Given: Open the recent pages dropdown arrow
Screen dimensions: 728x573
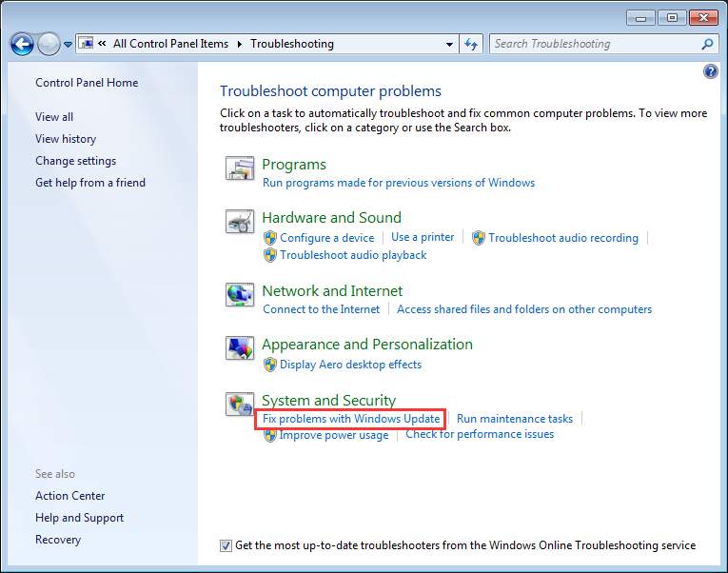Looking at the screenshot, I should pos(68,45).
